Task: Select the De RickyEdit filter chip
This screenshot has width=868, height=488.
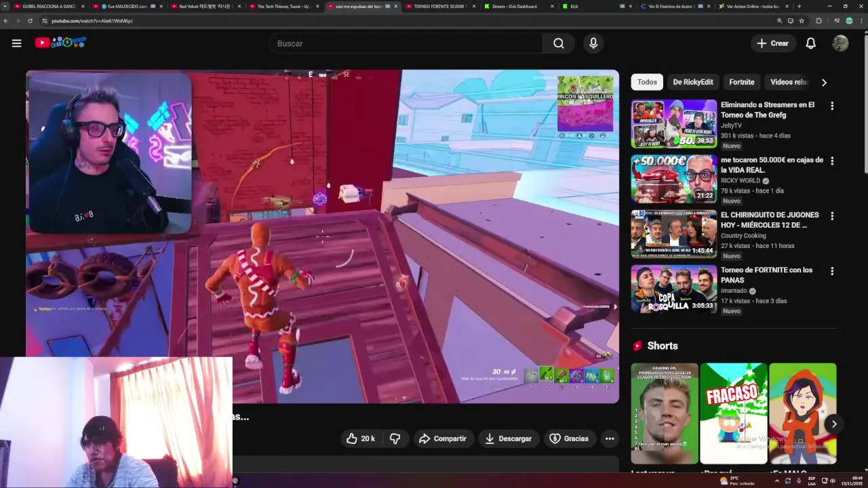Action: (693, 82)
